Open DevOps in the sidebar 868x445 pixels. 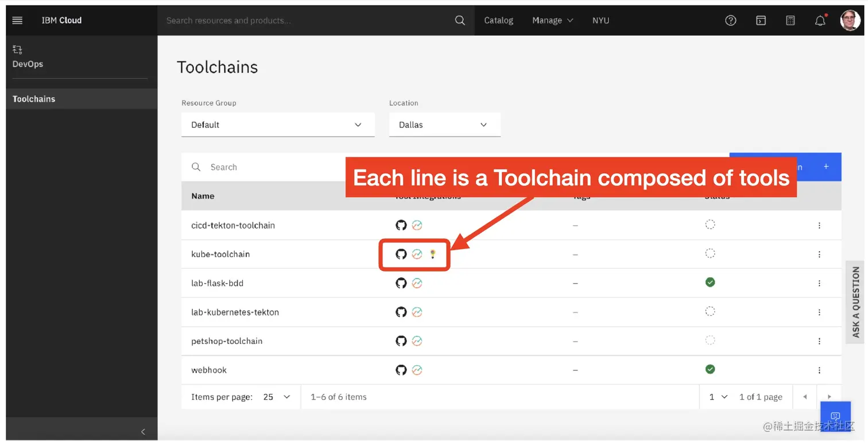coord(28,64)
